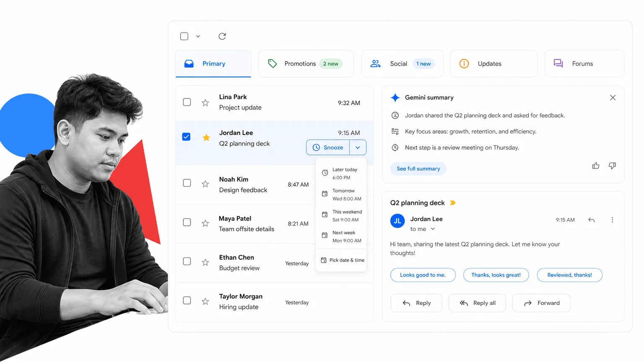Switch to the Primary tab

pyautogui.click(x=213, y=64)
